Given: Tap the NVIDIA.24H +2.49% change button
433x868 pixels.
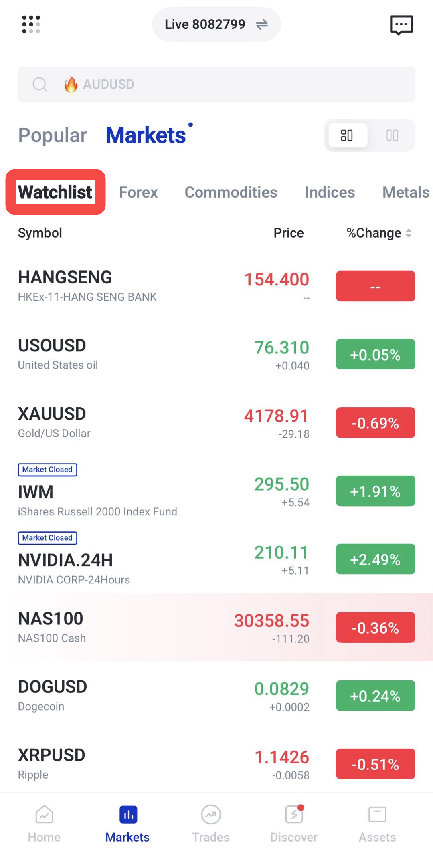Looking at the screenshot, I should pos(375,559).
